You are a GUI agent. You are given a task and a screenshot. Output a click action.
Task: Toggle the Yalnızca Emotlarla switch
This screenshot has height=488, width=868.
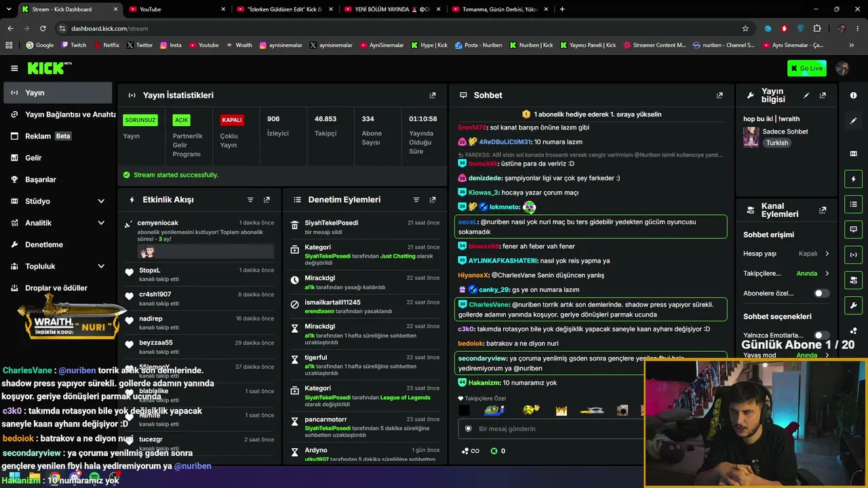[x=821, y=335]
